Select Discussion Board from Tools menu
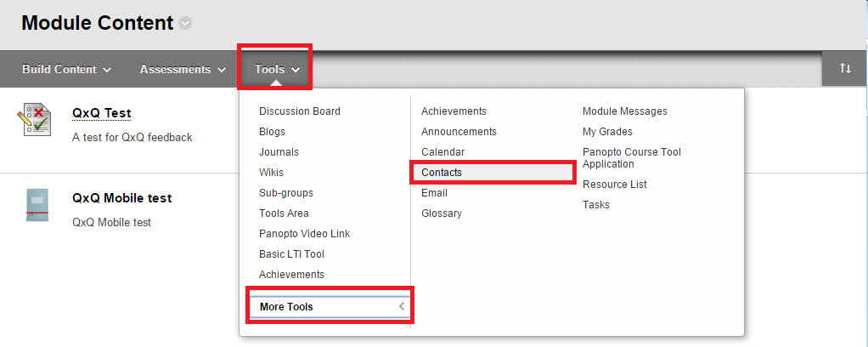 [x=300, y=111]
